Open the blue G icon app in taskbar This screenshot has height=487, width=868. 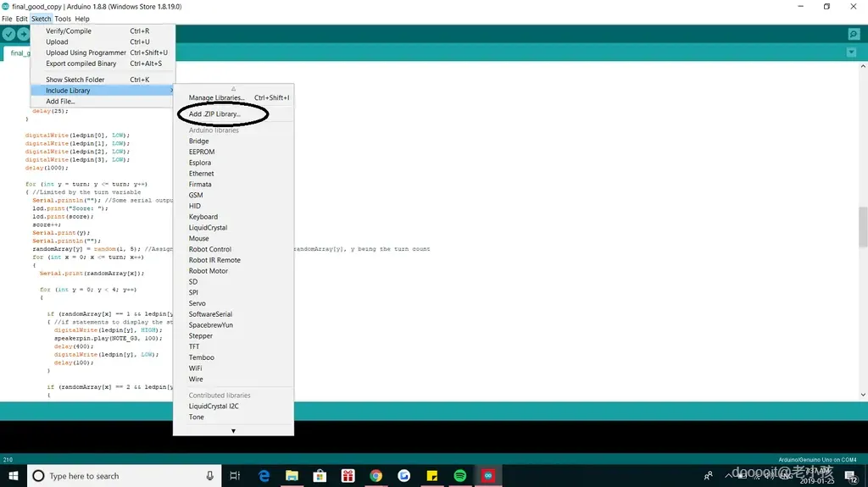404,476
